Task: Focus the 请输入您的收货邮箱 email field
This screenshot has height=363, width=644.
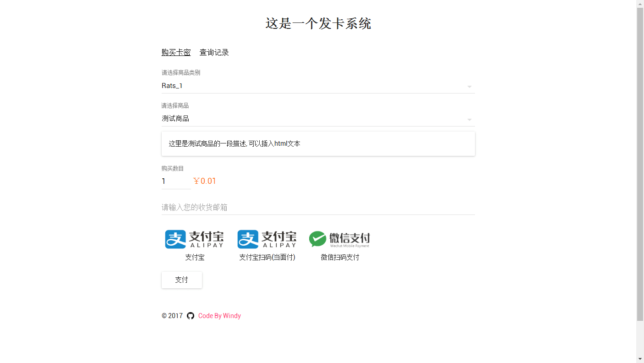Action: click(318, 207)
